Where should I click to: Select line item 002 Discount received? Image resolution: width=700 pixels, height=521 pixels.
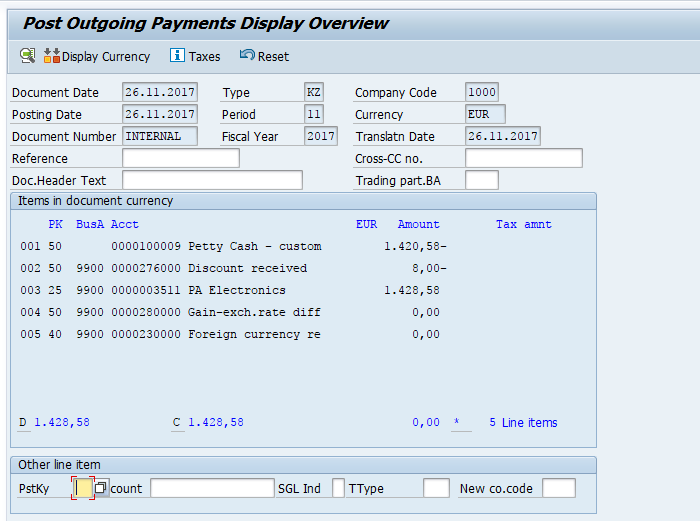(x=247, y=268)
